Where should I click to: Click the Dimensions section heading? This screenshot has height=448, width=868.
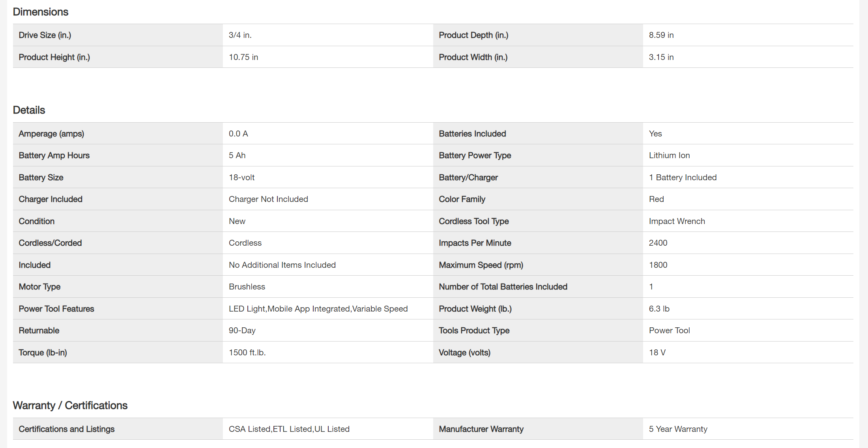pyautogui.click(x=41, y=12)
